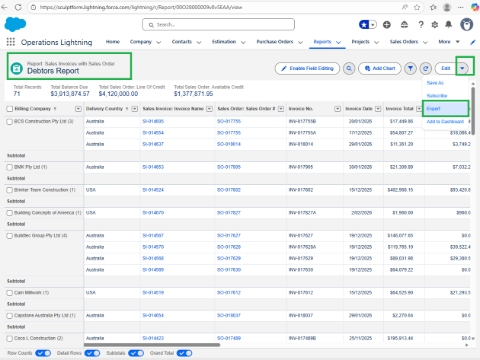The height and width of the screenshot is (360, 480).
Task: Tick the Billing Company header checkbox
Action: click(x=10, y=109)
